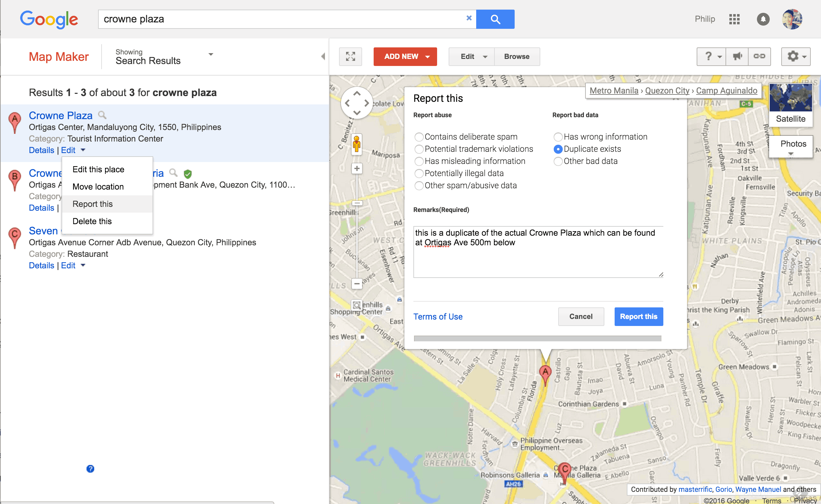Click the Street View pegman

pos(357,145)
